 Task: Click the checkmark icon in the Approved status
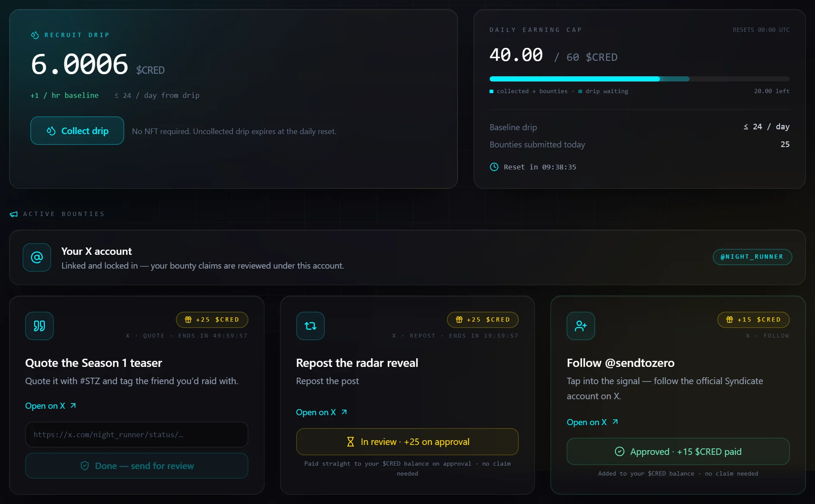coord(620,451)
